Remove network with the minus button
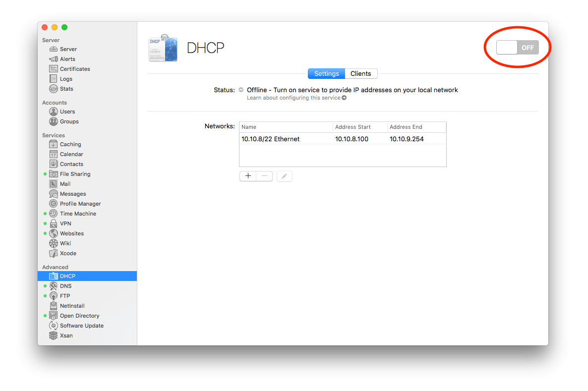The image size is (588, 391). (x=264, y=176)
